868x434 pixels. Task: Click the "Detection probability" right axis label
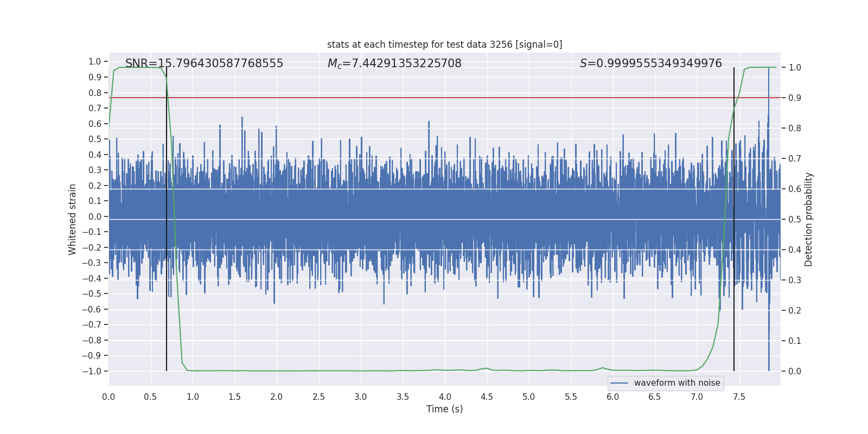coord(808,219)
